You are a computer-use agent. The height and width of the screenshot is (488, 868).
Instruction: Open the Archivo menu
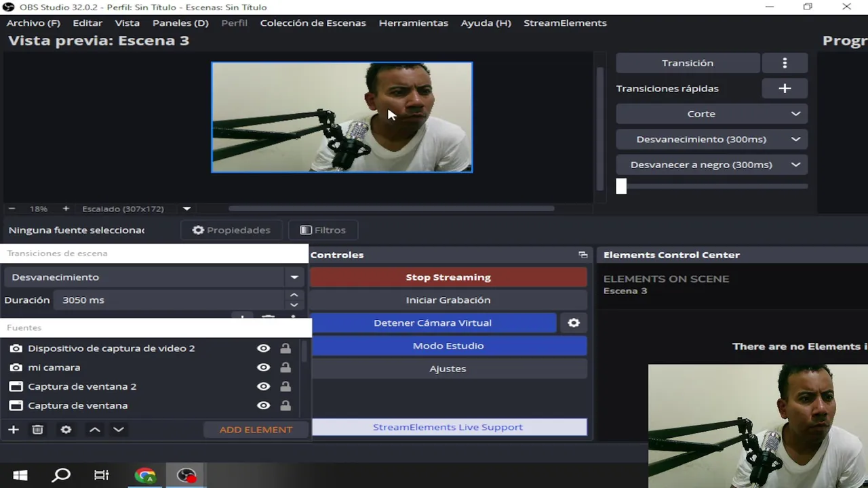coord(33,23)
